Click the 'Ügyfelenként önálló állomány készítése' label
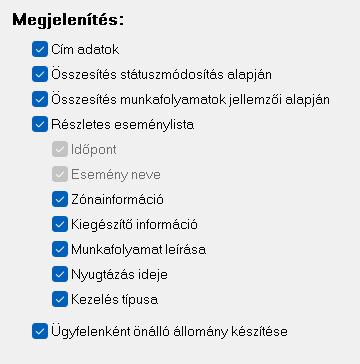 coord(169,332)
